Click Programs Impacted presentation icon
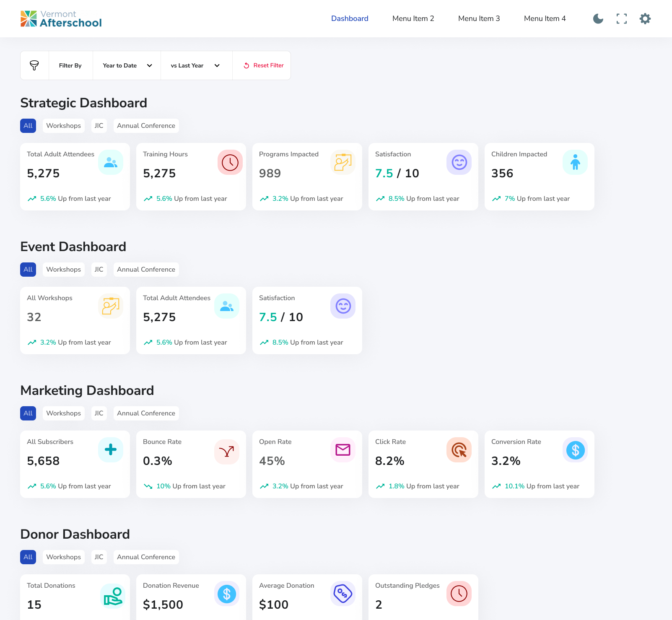672x620 pixels. click(x=343, y=162)
